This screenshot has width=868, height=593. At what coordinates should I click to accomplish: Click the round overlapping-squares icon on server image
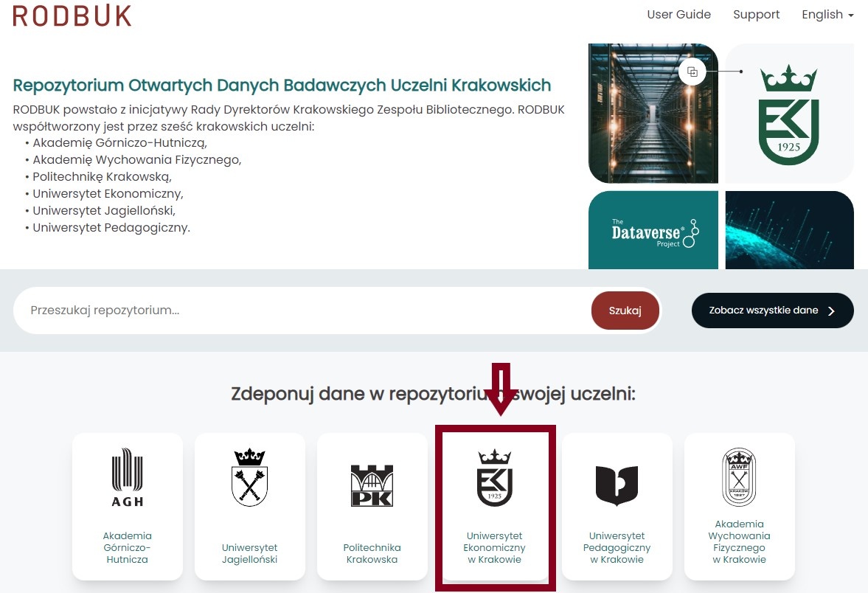pyautogui.click(x=692, y=72)
